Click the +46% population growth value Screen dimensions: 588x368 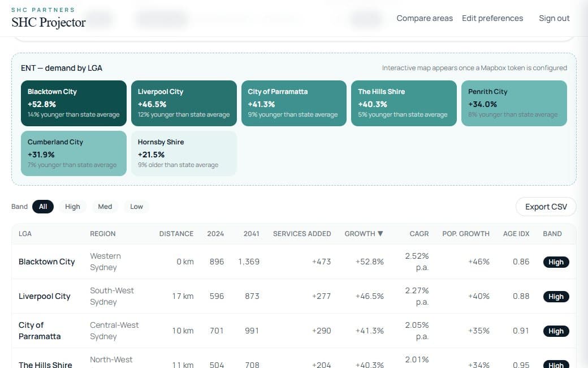click(479, 262)
